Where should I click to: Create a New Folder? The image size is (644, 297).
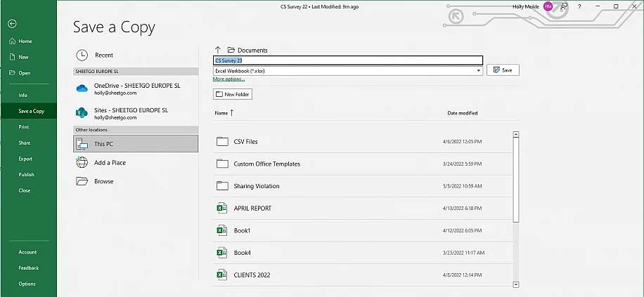tap(233, 94)
